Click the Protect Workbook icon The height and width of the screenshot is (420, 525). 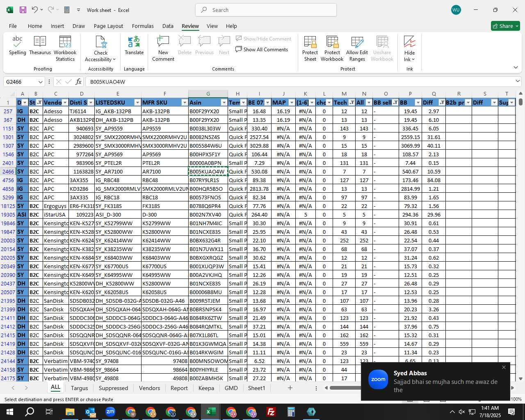[x=332, y=42]
